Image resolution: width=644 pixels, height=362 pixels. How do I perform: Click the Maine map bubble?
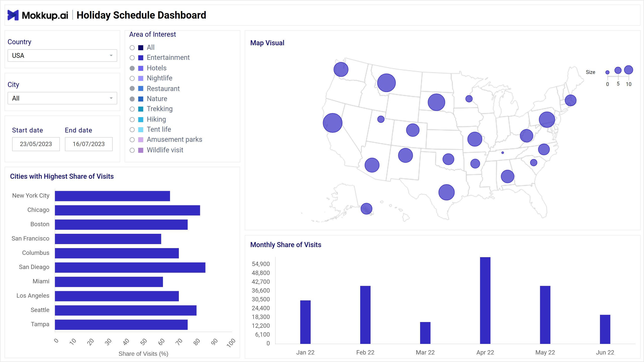pyautogui.click(x=571, y=101)
